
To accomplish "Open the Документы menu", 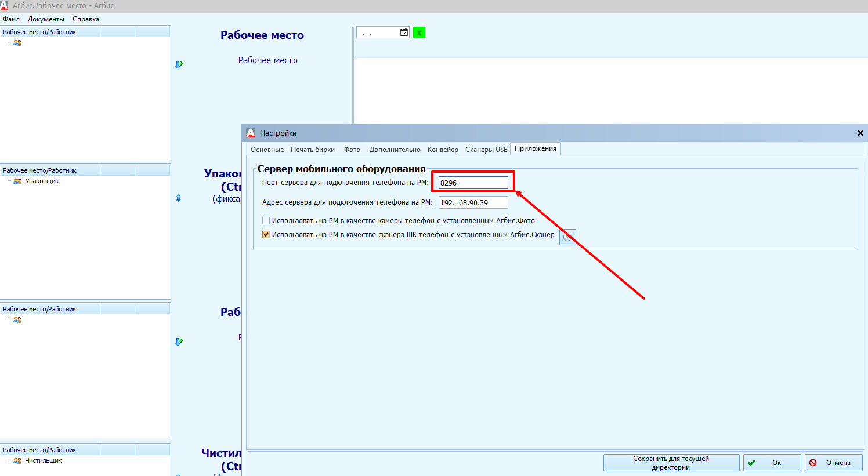I will (x=46, y=19).
